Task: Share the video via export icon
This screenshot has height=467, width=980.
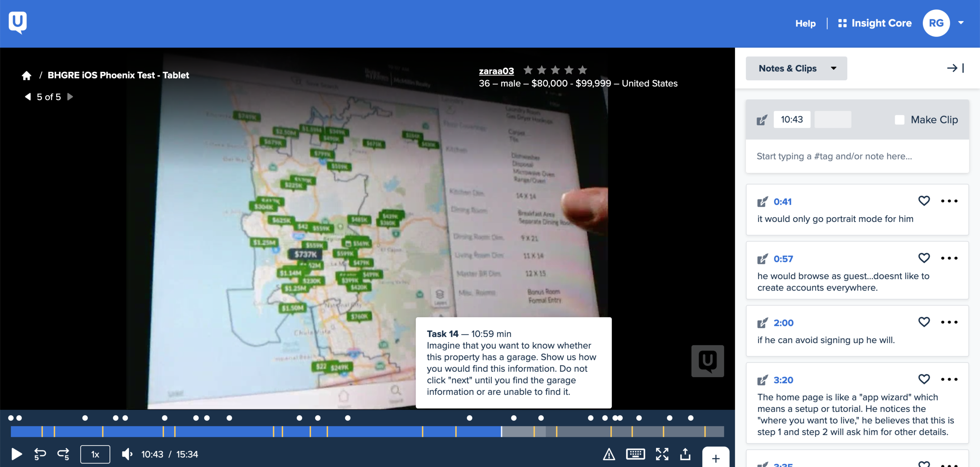Action: tap(685, 454)
